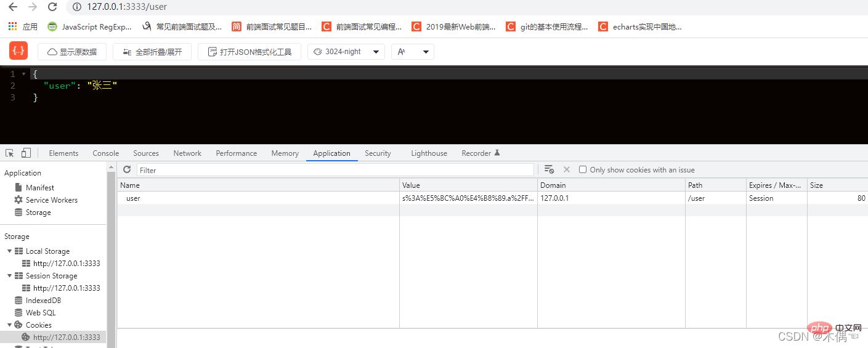Click the 全部折叠/展开 button
The height and width of the screenshot is (348, 868).
tap(152, 52)
